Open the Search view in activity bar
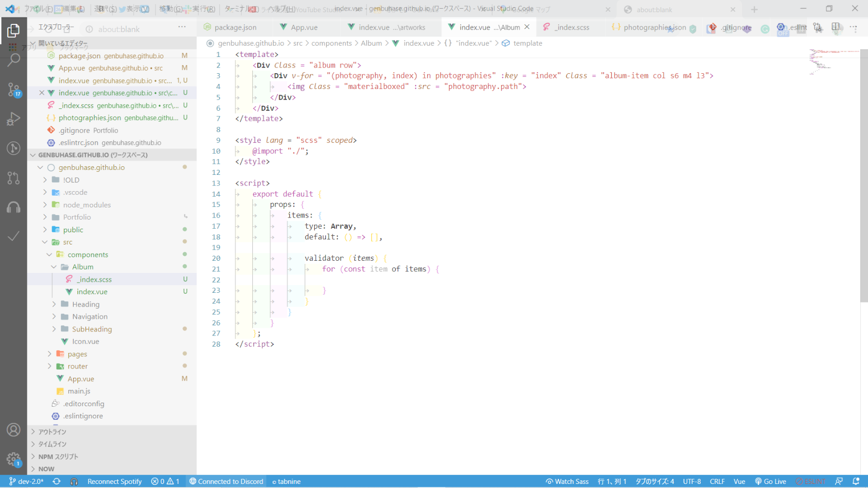Screen dimensions: 868x488 coord(13,60)
